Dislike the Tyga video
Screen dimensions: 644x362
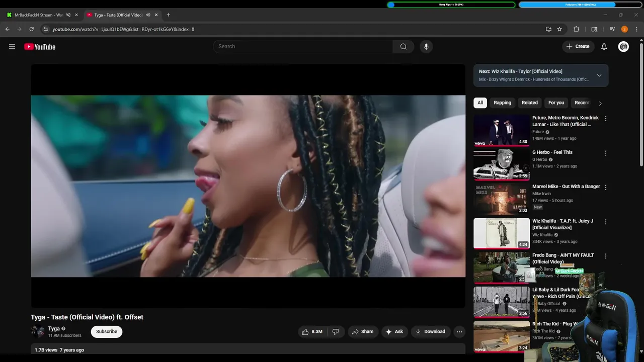point(336,332)
